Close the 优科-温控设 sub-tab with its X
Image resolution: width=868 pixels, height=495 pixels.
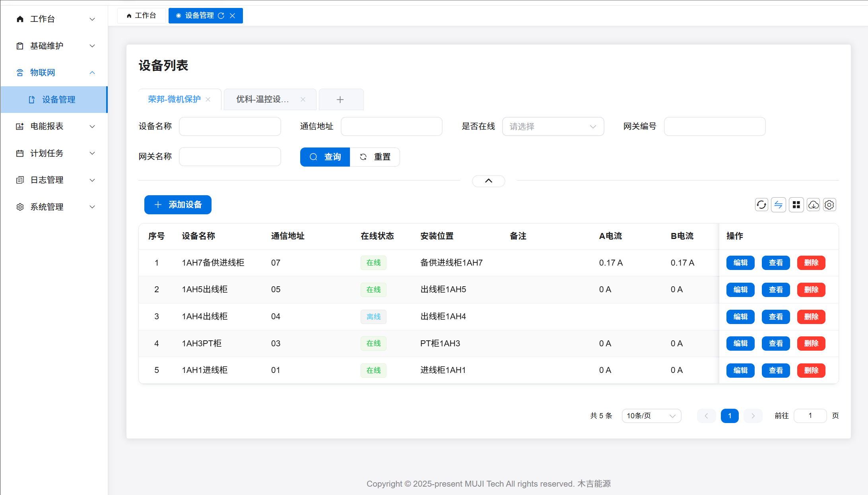coord(303,99)
